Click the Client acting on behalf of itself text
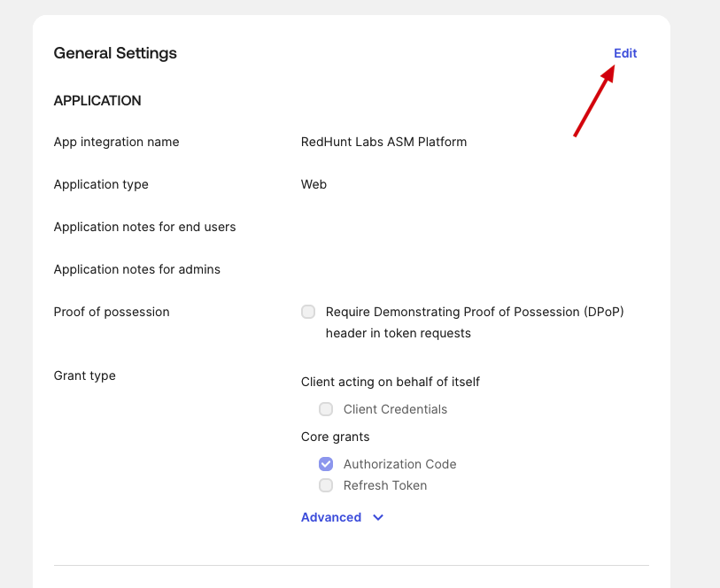This screenshot has height=588, width=720. (391, 382)
